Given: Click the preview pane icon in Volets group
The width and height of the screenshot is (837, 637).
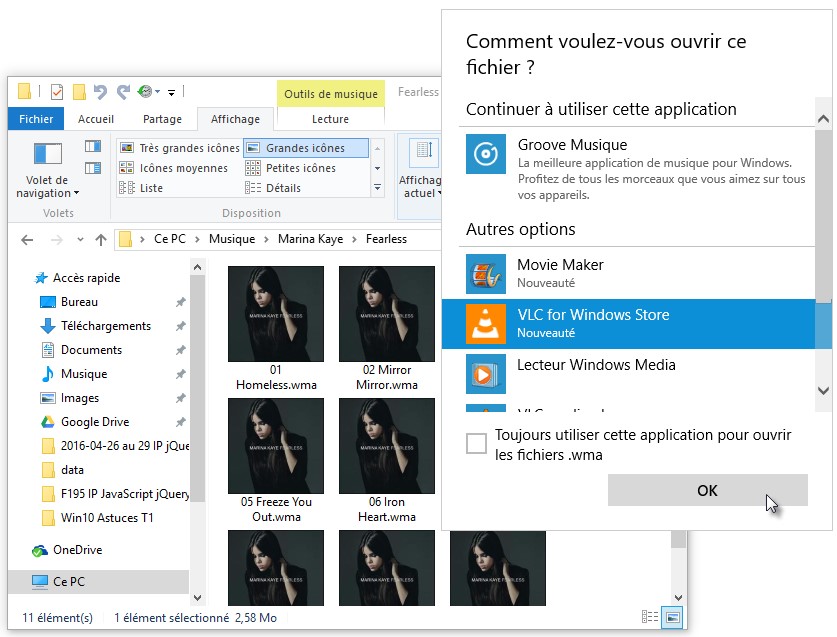Looking at the screenshot, I should [x=93, y=146].
